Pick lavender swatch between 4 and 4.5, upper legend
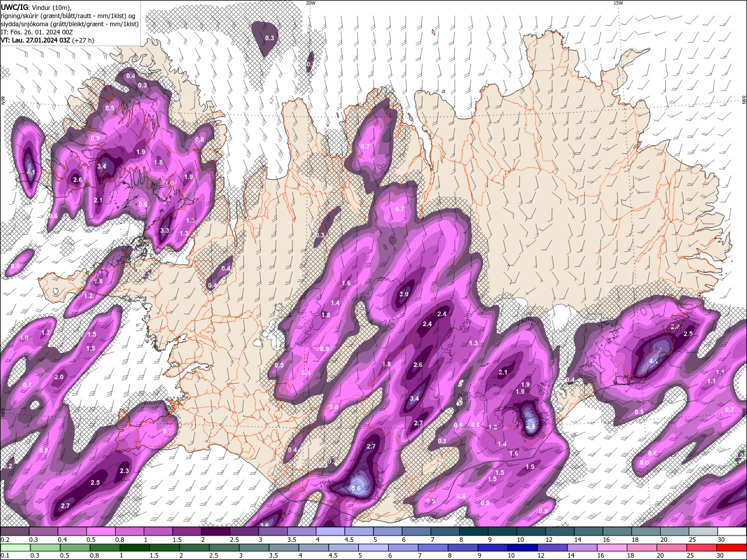Image resolution: width=747 pixels, height=560 pixels. pos(330,531)
